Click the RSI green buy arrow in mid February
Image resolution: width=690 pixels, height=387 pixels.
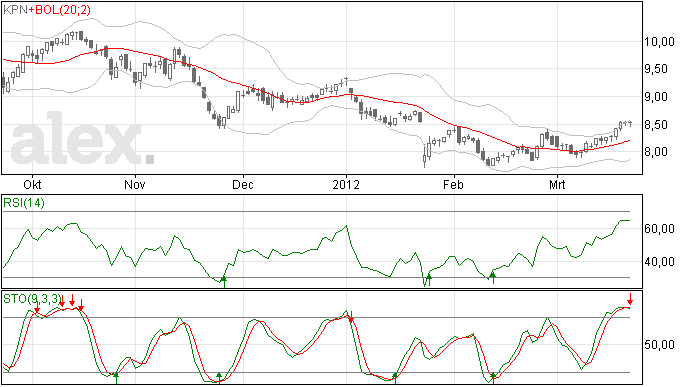pos(493,278)
